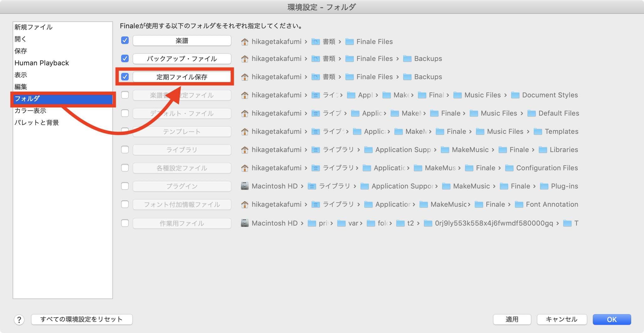The height and width of the screenshot is (333, 644).
Task: Click the Backups folder icon in the バックアップ・ファイル row
Action: (x=407, y=59)
